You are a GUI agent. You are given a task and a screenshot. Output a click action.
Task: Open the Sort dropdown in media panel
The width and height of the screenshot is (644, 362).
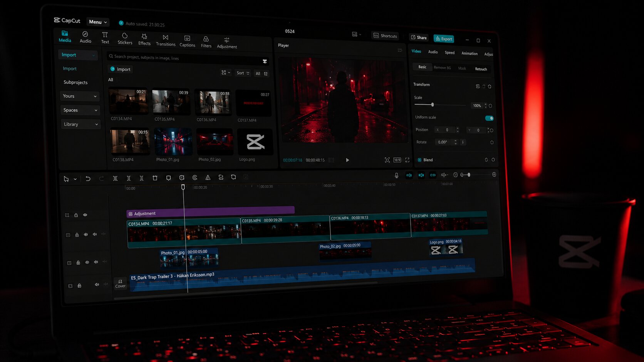(243, 73)
